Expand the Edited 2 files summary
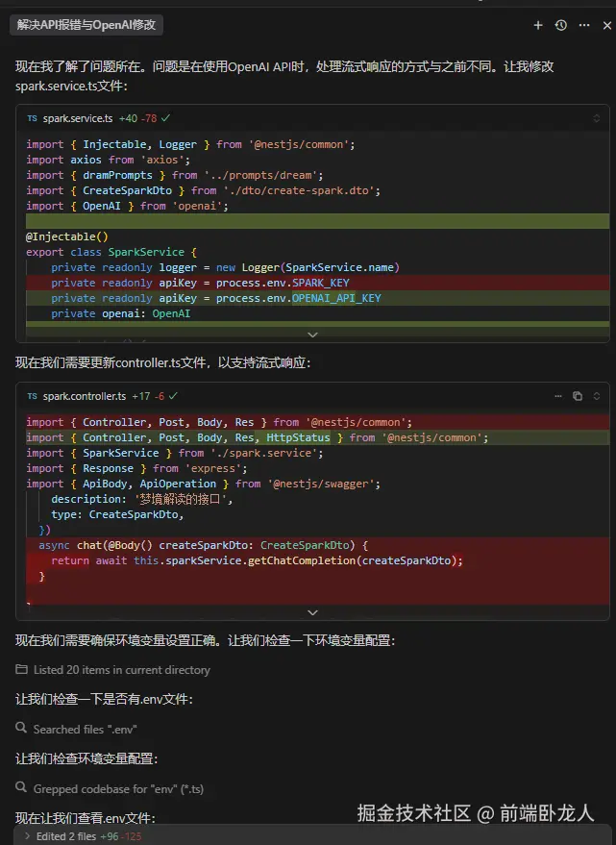 [27, 835]
